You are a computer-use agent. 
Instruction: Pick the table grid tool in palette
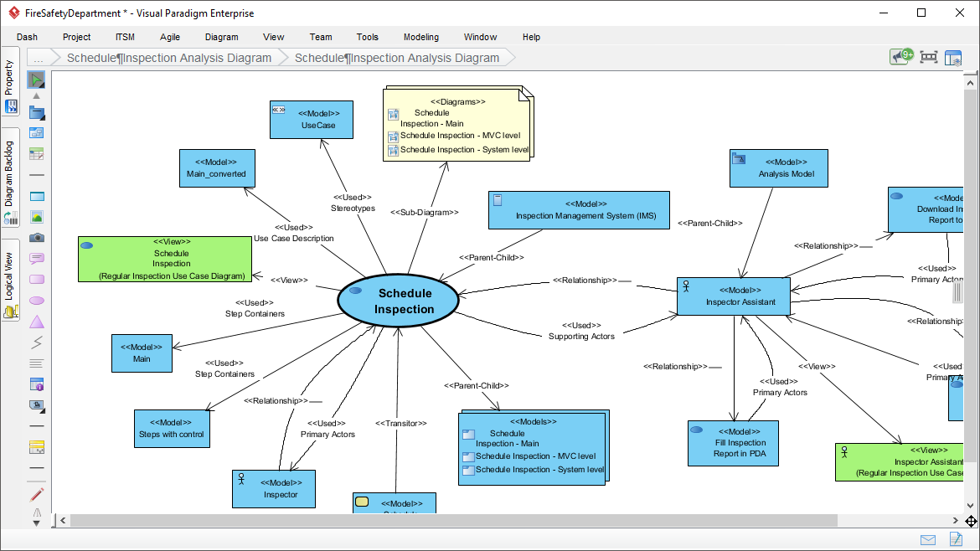coord(37,154)
